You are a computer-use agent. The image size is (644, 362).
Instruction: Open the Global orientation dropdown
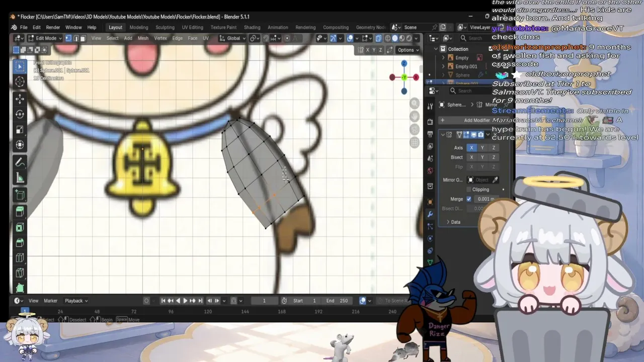tap(233, 38)
